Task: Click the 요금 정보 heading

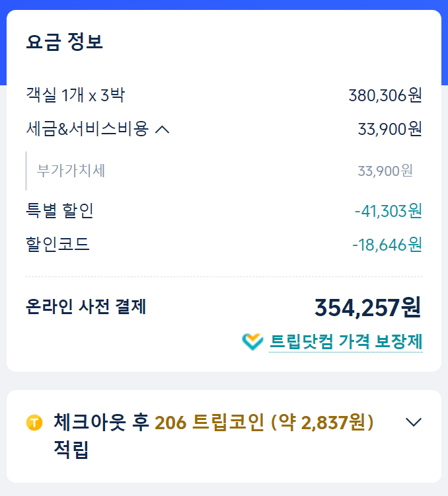Action: coord(65,42)
